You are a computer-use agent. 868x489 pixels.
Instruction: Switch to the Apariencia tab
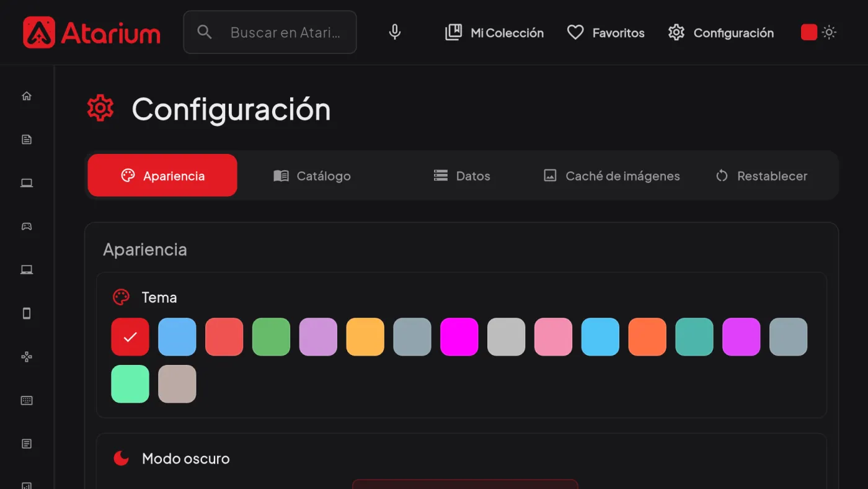pyautogui.click(x=162, y=176)
